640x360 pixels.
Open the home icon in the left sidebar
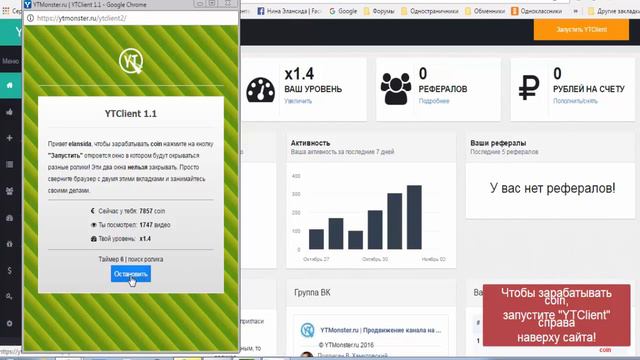(x=10, y=85)
